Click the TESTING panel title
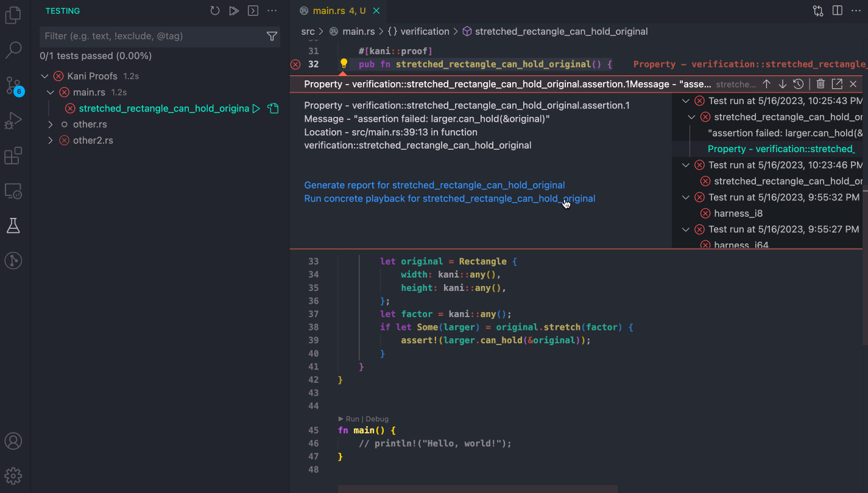The height and width of the screenshot is (493, 868). click(x=63, y=11)
